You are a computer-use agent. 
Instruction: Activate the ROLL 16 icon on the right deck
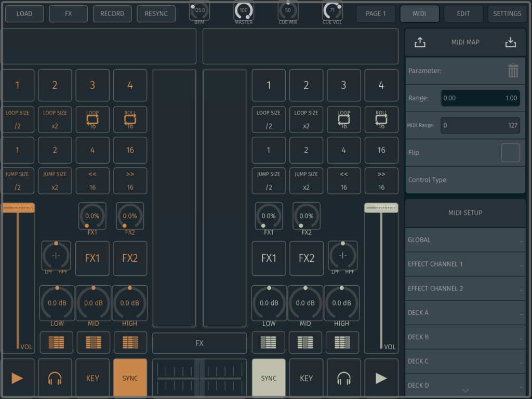click(381, 119)
